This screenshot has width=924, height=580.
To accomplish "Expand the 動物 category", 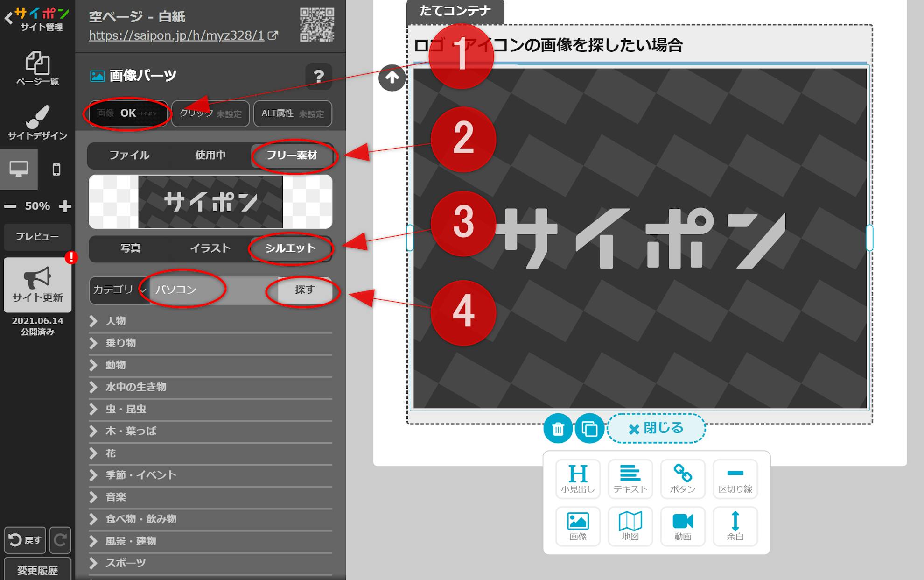I will tap(210, 365).
